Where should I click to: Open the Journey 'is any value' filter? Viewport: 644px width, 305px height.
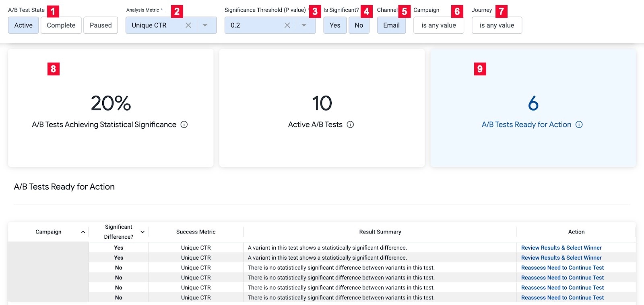(497, 25)
